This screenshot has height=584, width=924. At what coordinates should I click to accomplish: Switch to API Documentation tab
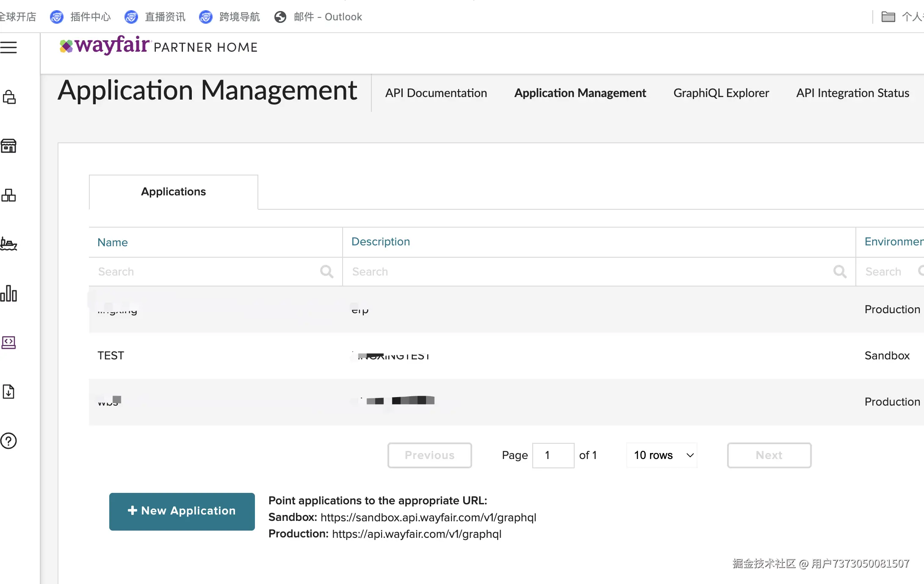(436, 93)
